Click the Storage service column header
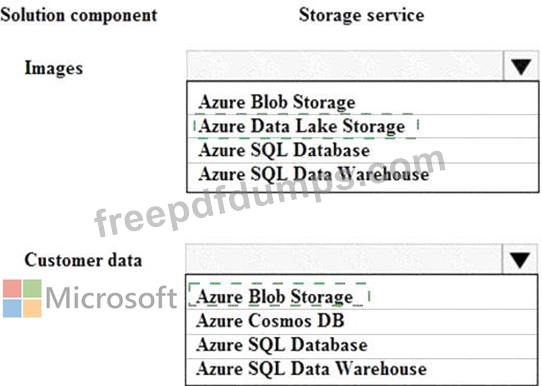The image size is (542, 386). point(362,15)
